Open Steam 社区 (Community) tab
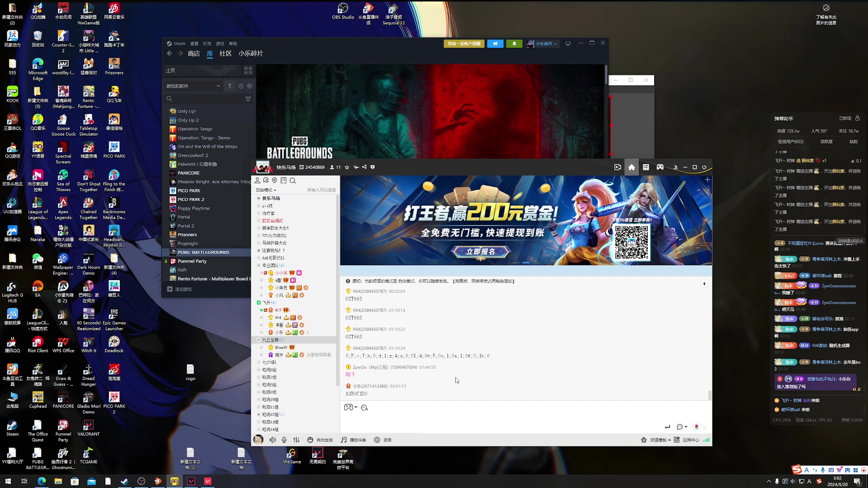This screenshot has width=868, height=488. click(225, 53)
